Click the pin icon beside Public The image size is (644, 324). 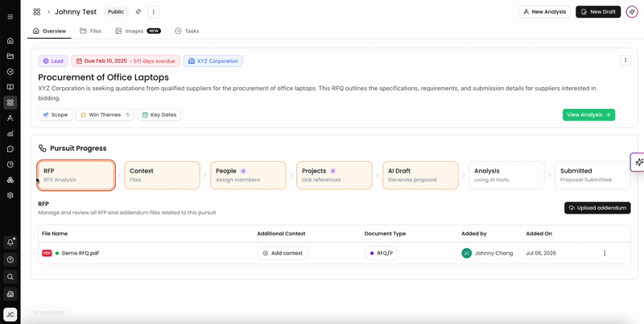pos(138,12)
